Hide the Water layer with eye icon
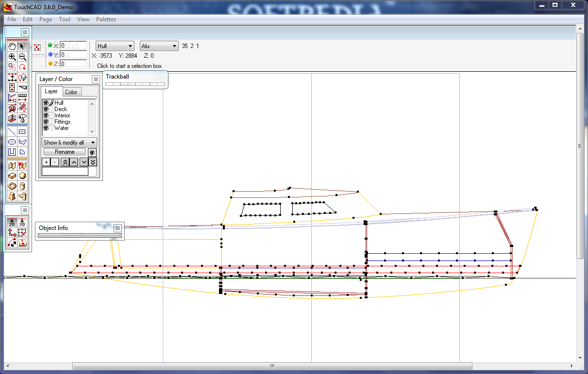The height and width of the screenshot is (374, 588). (x=47, y=128)
